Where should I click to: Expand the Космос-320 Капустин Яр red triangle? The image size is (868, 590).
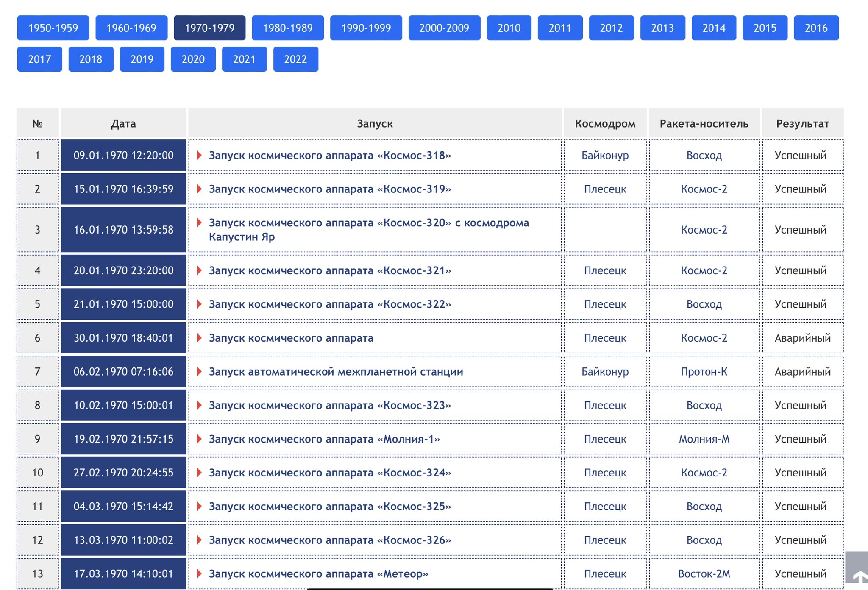(x=199, y=223)
